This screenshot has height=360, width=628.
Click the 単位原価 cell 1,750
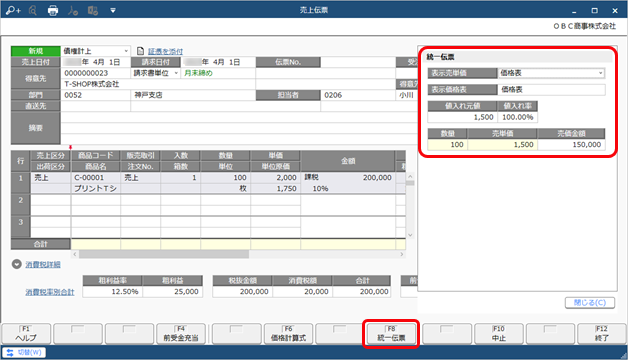(x=276, y=188)
